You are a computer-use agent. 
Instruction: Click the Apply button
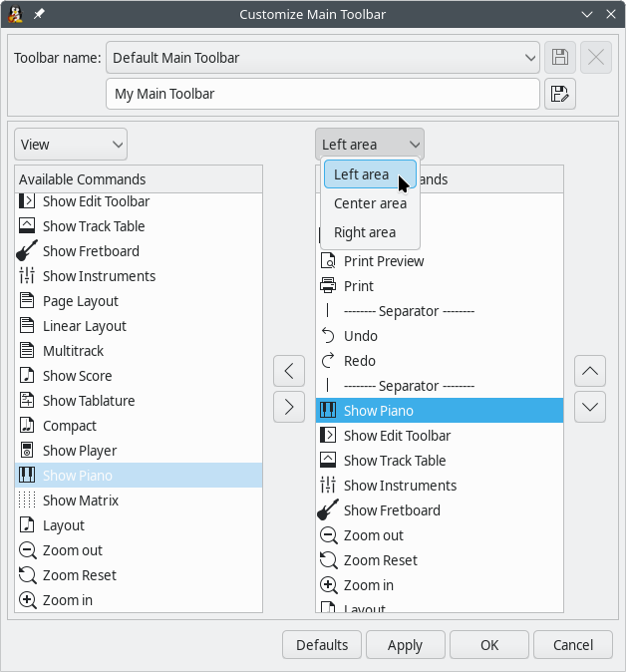[x=405, y=645]
